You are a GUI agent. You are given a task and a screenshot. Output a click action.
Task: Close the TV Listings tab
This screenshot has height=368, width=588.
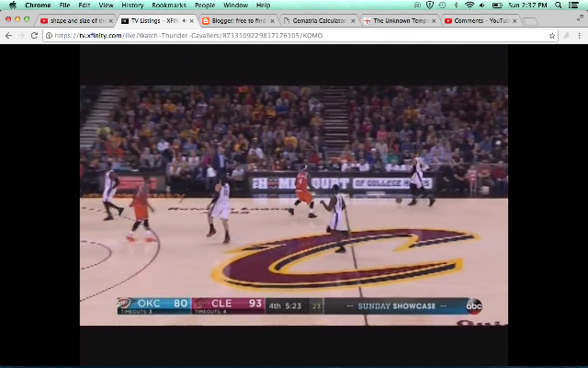pos(192,21)
